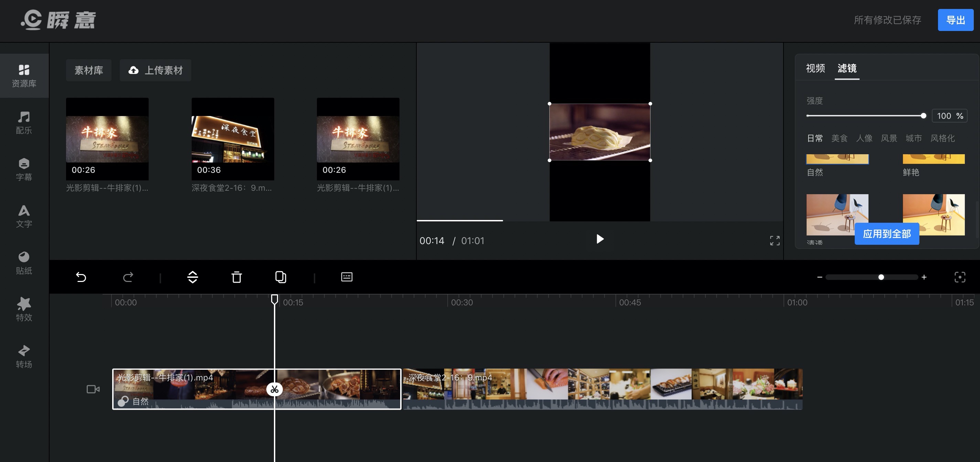Open the 转场 transitions sidebar panel
The image size is (980, 462).
click(x=24, y=356)
